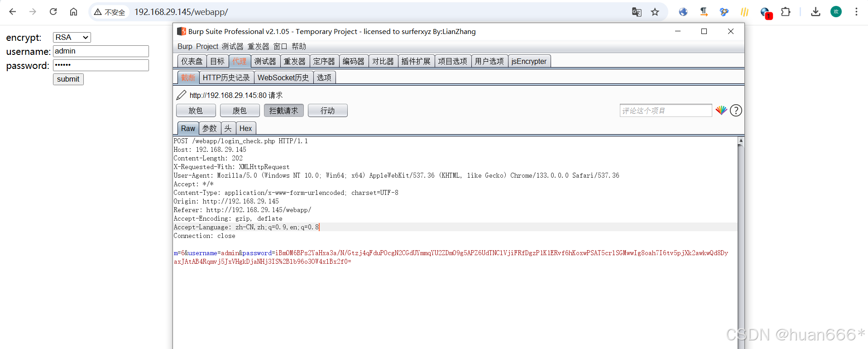Click the 放包 forward button

pyautogui.click(x=196, y=111)
